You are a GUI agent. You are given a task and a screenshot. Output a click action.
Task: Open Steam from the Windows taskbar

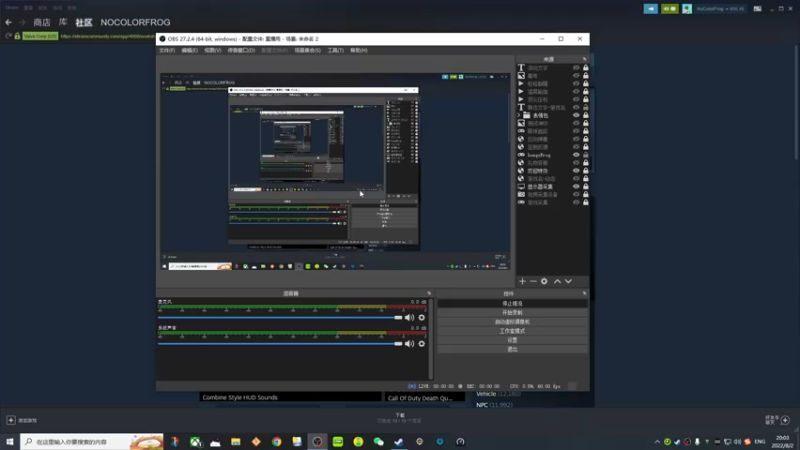click(x=399, y=442)
